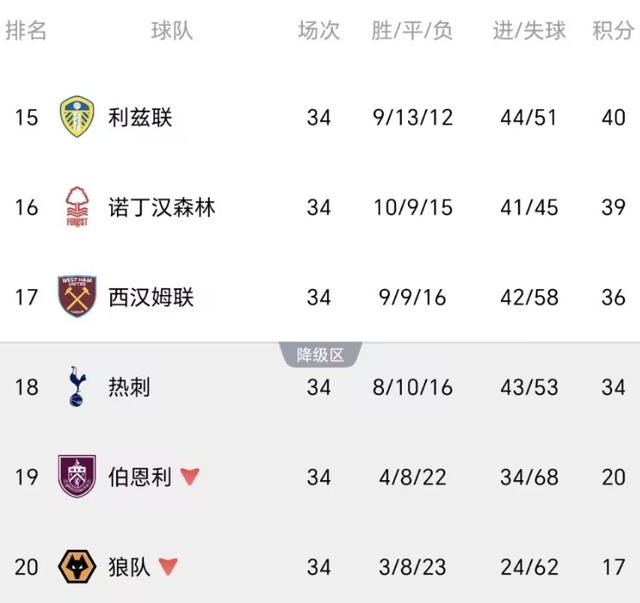The width and height of the screenshot is (640, 603).
Task: Select the 排名 column header
Action: coord(26,31)
